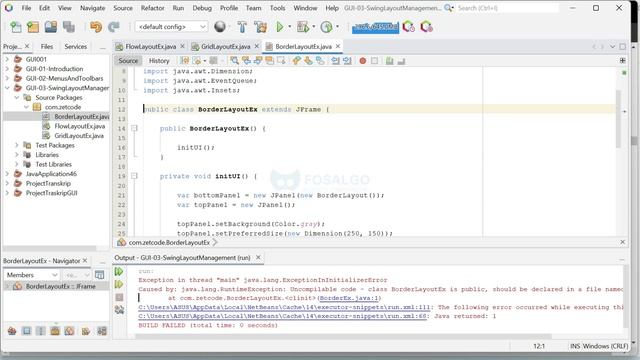Screen dimensions: 640x360
Task: Click the Search (Ctrl+I) input field
Action: point(508,8)
